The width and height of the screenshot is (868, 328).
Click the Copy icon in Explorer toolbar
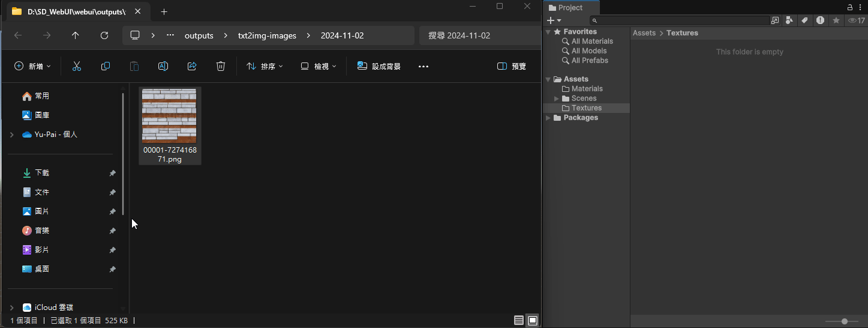tap(106, 66)
